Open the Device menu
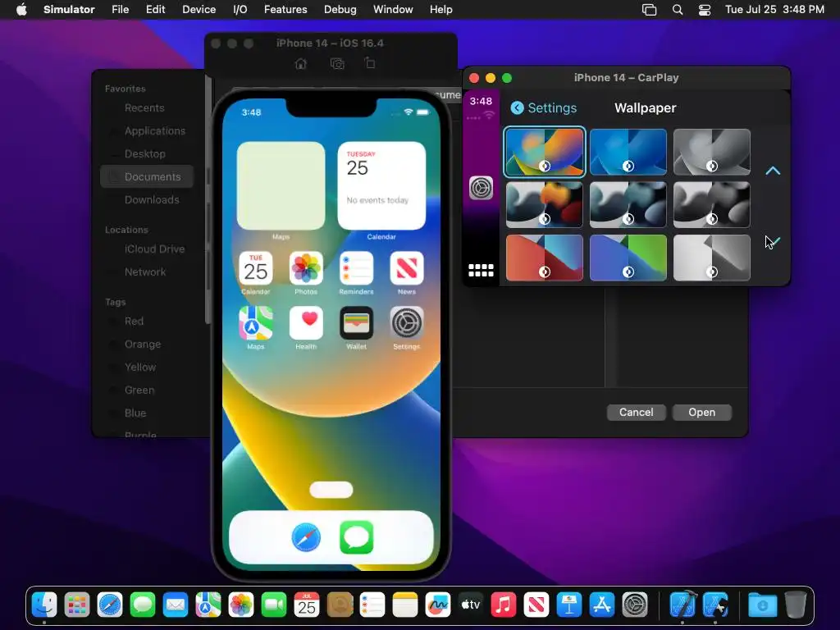 199,10
